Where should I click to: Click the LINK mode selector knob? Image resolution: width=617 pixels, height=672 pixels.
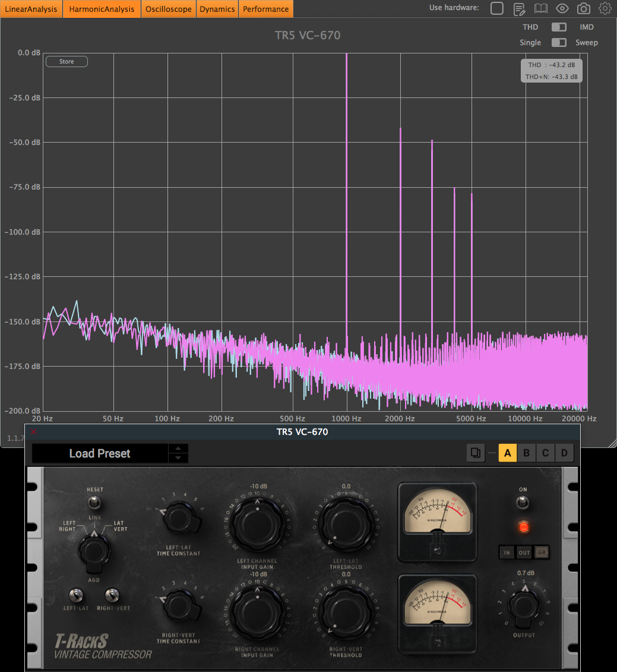pyautogui.click(x=94, y=551)
